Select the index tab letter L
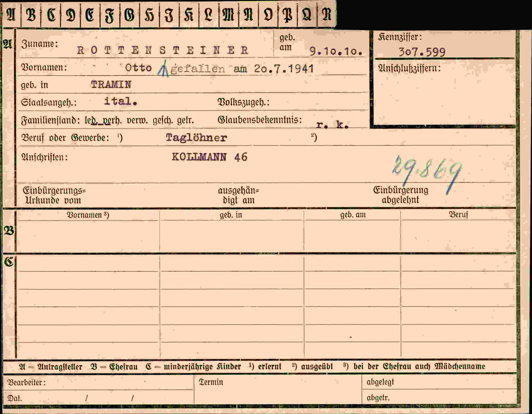Image resolution: width=532 pixels, height=414 pixels. point(209,15)
